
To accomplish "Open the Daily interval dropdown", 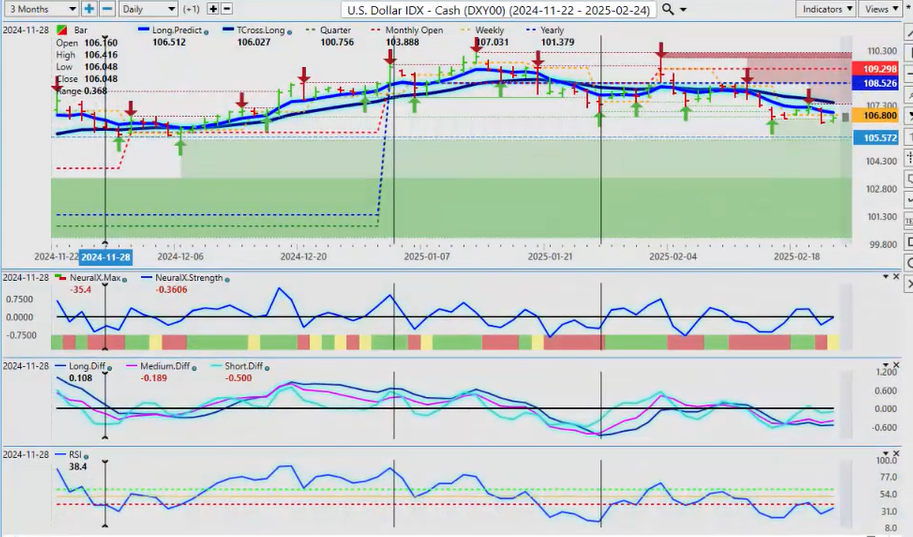I will [147, 9].
